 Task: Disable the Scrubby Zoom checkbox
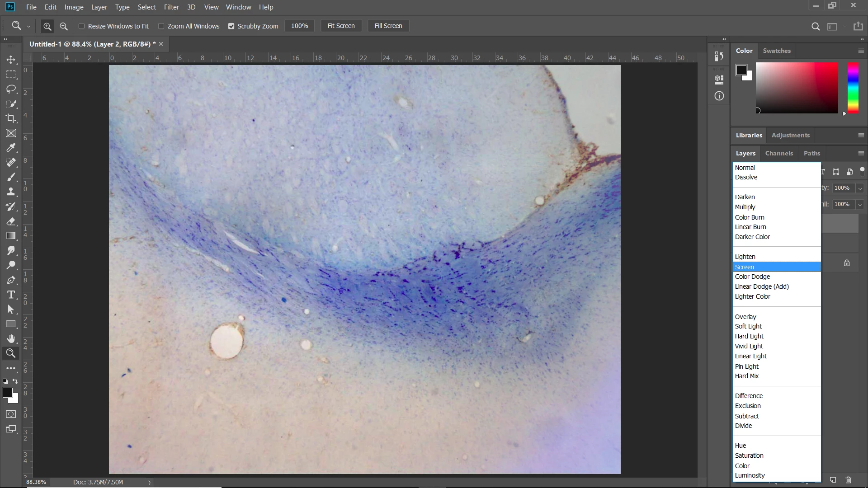point(231,26)
